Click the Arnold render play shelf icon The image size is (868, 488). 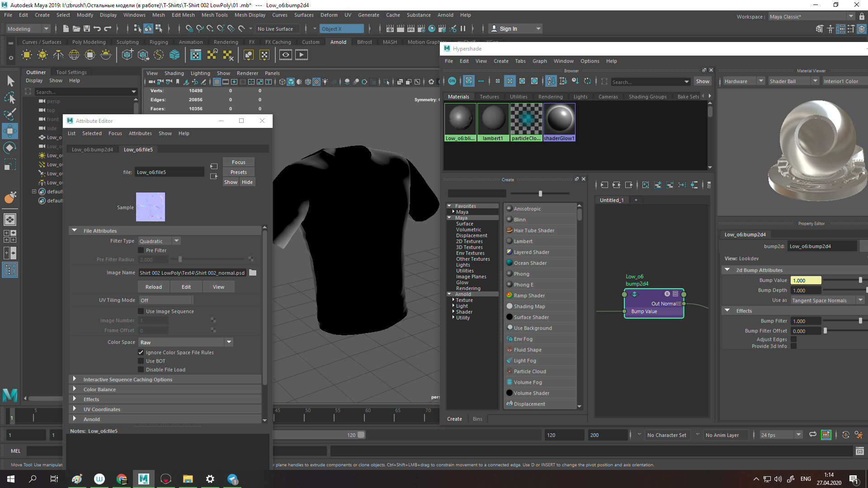tap(301, 55)
